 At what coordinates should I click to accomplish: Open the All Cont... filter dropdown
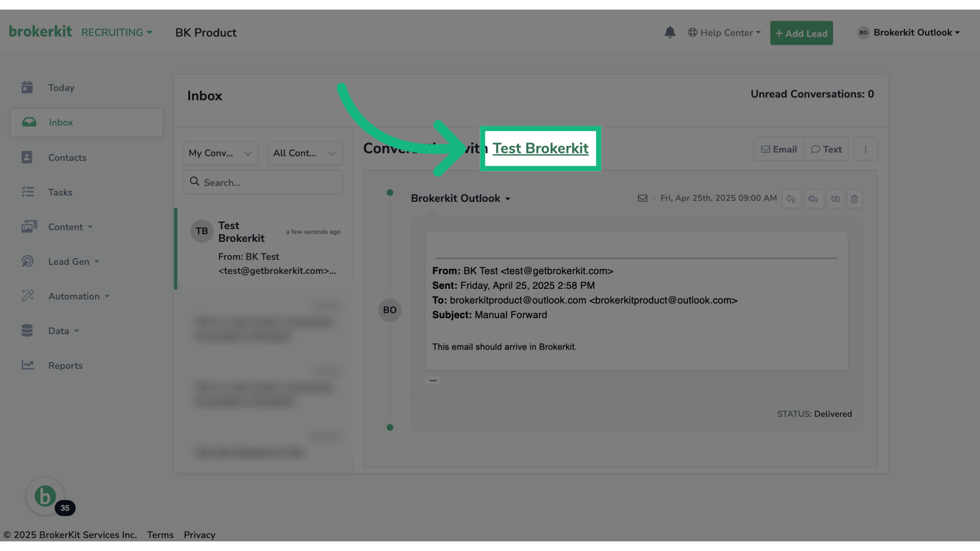click(x=305, y=153)
